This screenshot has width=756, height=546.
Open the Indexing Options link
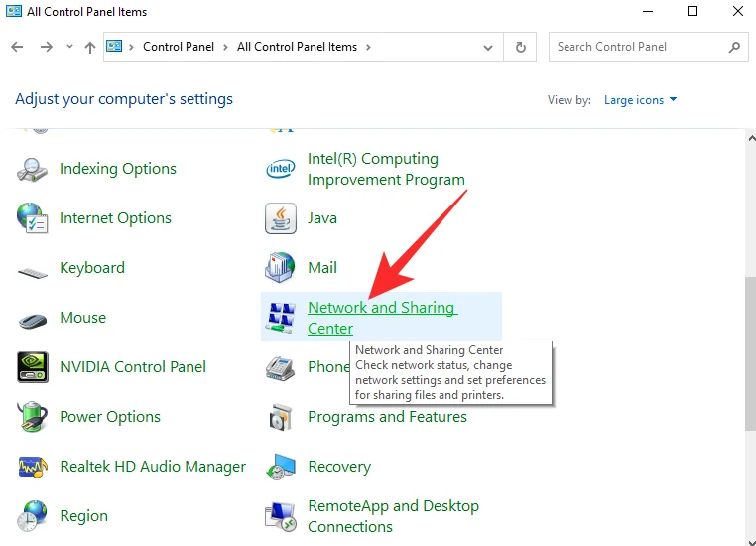(x=118, y=169)
